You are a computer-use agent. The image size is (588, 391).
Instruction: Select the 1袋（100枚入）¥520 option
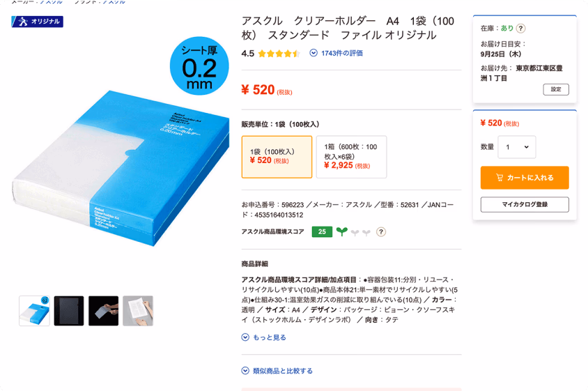[277, 157]
